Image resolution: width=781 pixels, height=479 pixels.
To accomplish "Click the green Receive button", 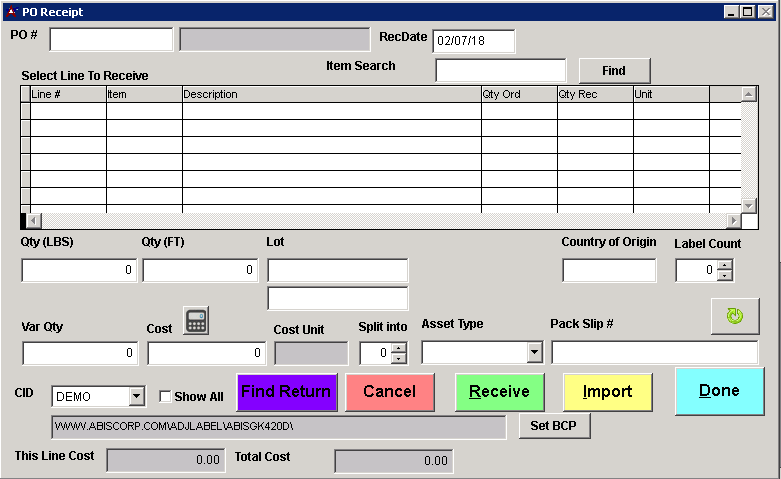I will coord(499,392).
